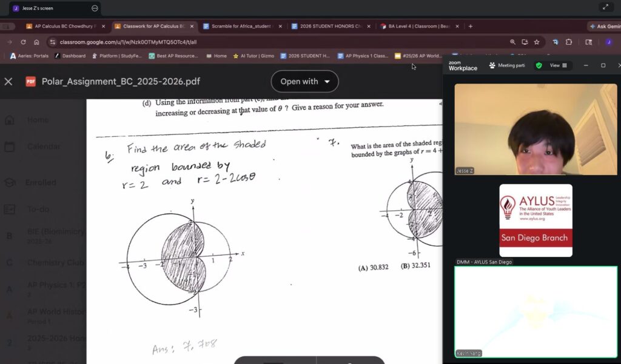Close the BA Level 4 Classroom tab
This screenshot has height=364, width=621.
457,26
